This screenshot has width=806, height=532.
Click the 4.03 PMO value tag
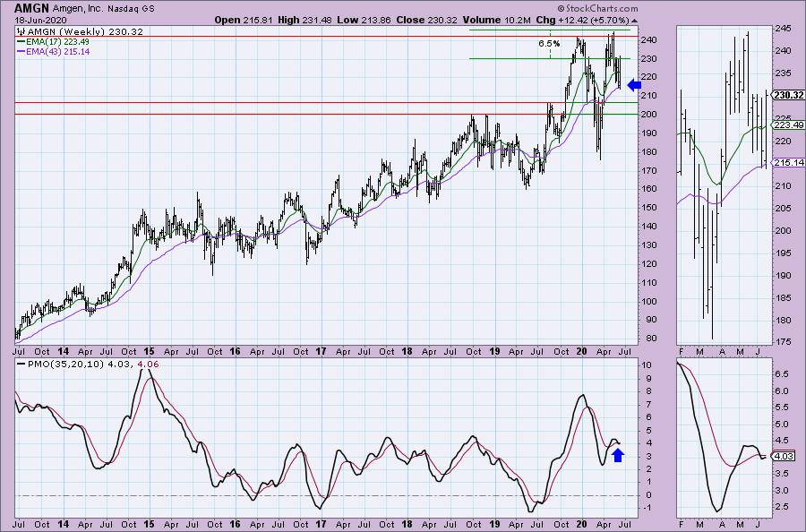pos(785,456)
